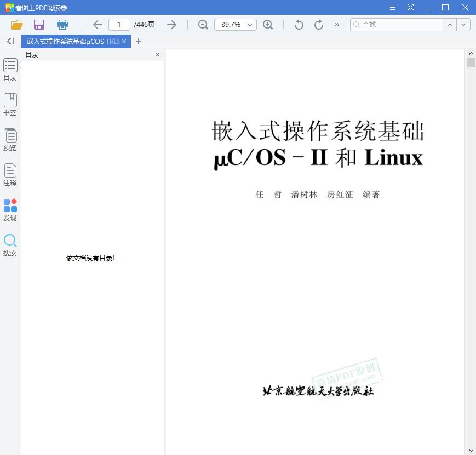476x455 pixels.
Task: Rotate the page counterclockwise
Action: (299, 25)
